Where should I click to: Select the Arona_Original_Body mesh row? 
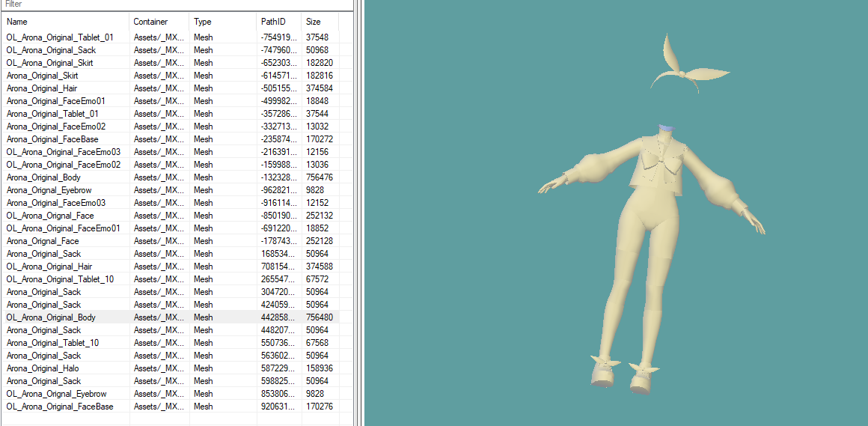pyautogui.click(x=171, y=177)
